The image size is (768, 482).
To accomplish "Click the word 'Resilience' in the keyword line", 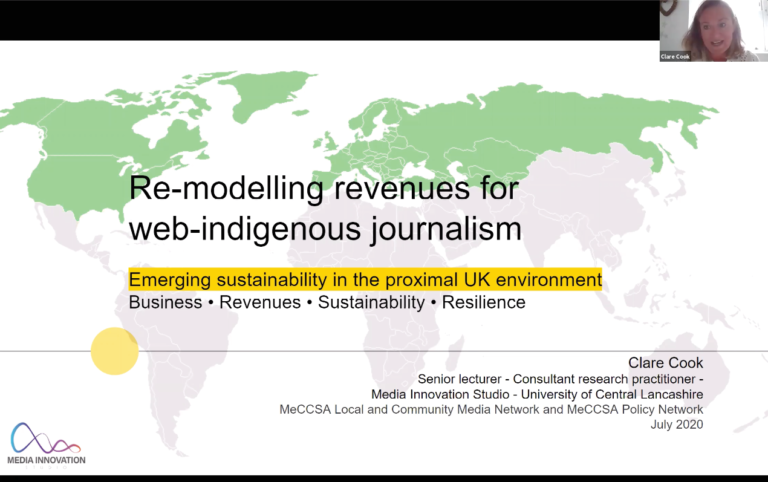I will [483, 302].
